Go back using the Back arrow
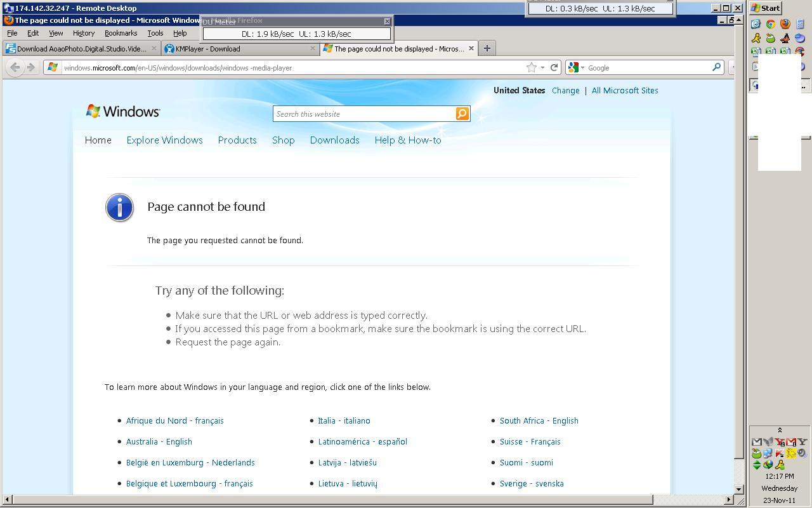The width and height of the screenshot is (812, 508). 15,67
